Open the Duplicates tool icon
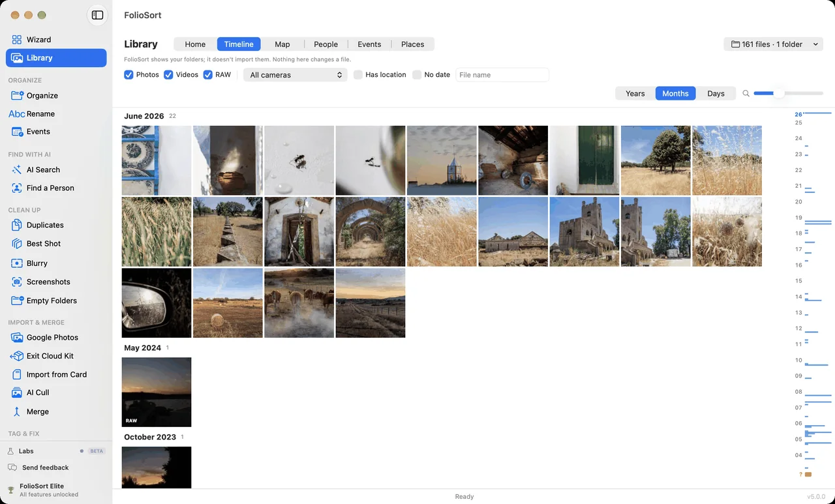Viewport: 835px width, 504px height. click(17, 225)
